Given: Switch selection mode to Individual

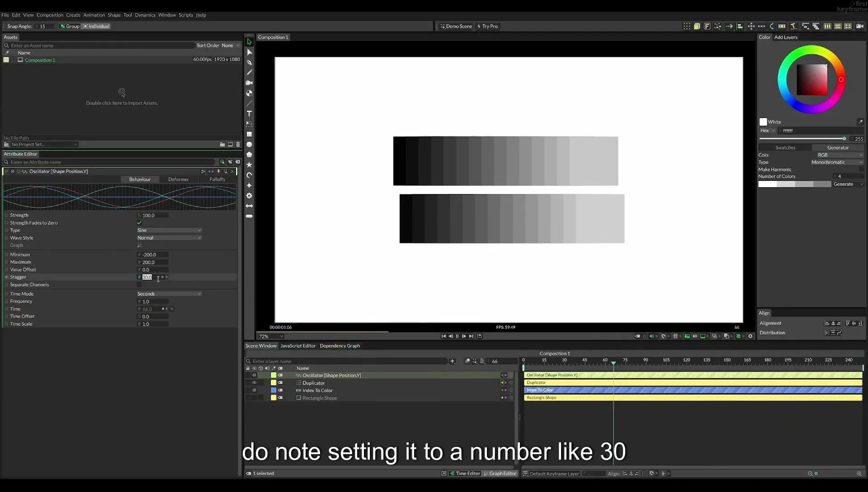Looking at the screenshot, I should (96, 26).
